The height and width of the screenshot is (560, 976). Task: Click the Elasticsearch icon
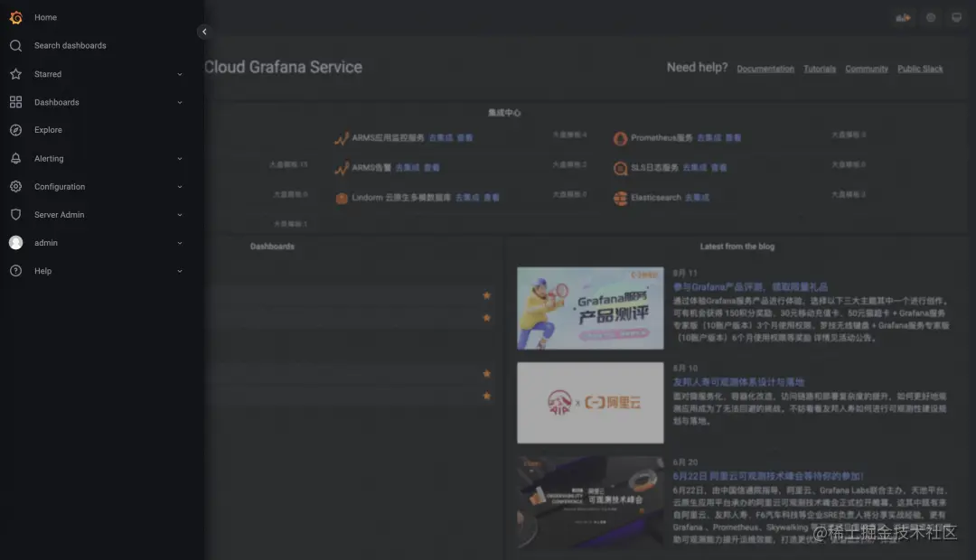[x=620, y=199]
